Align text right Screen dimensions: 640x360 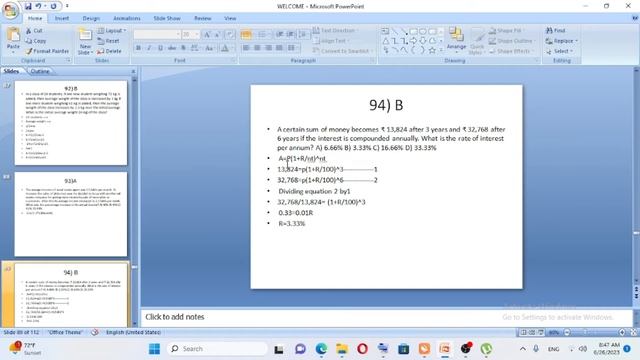tap(268, 48)
